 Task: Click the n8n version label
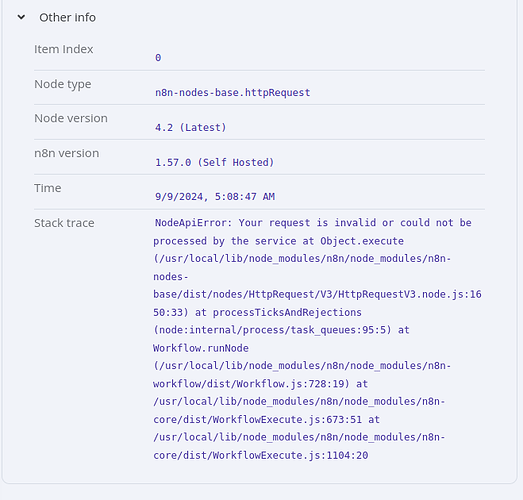pyautogui.click(x=66, y=153)
